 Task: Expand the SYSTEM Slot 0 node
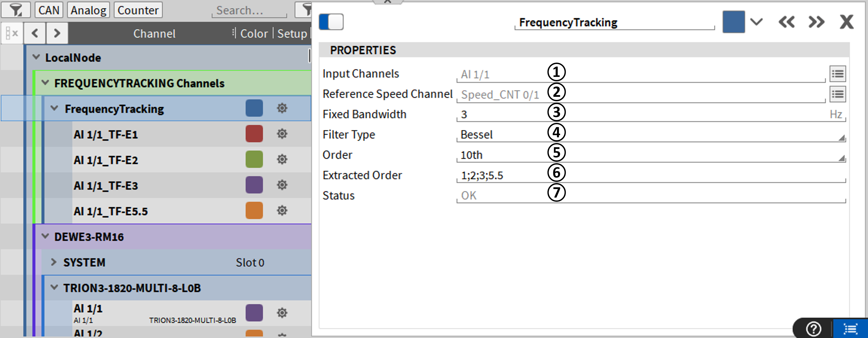tap(53, 262)
